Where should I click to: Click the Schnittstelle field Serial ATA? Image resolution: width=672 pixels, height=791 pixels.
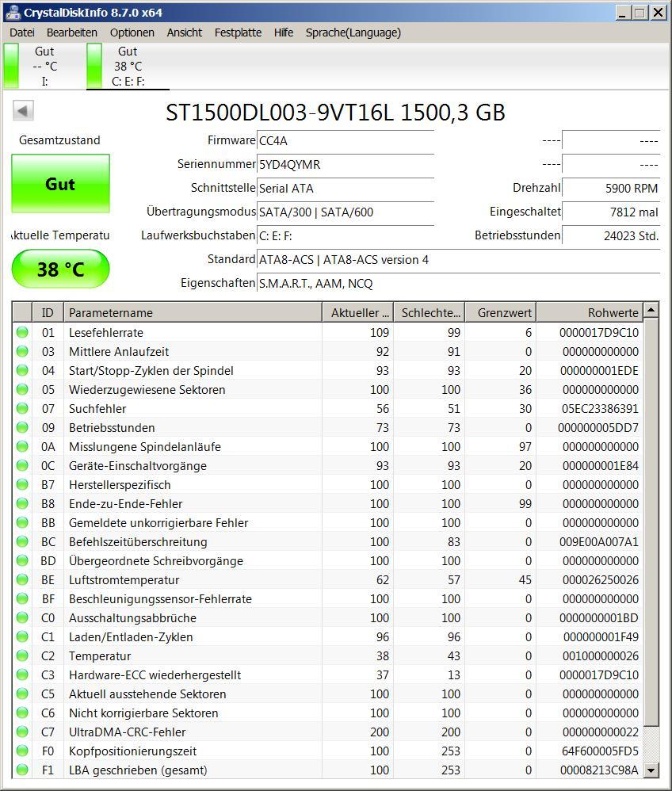point(346,188)
